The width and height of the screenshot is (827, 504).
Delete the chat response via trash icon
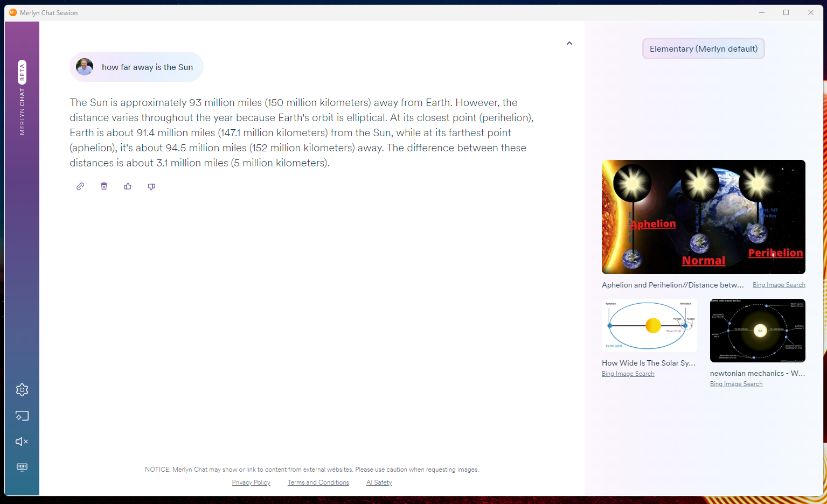pyautogui.click(x=104, y=186)
